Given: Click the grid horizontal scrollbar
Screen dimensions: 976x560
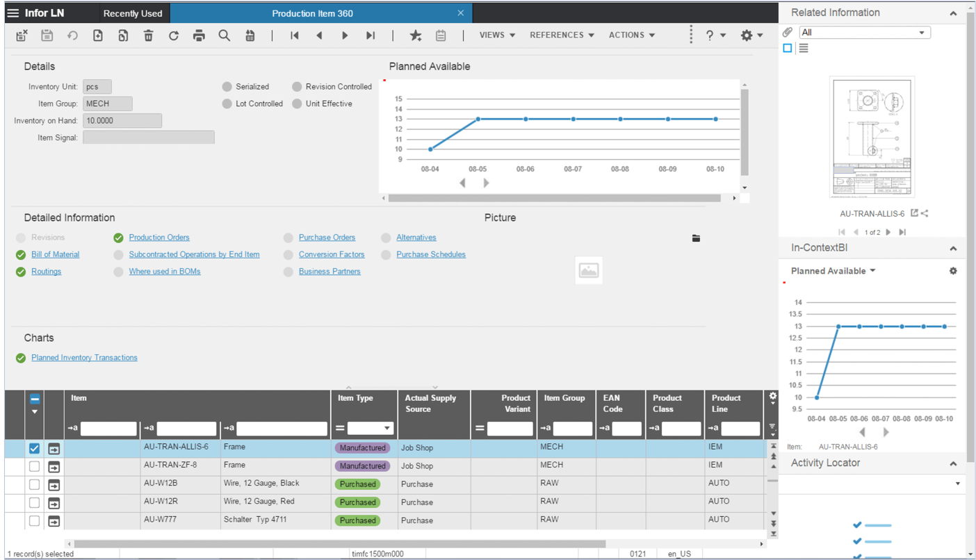Looking at the screenshot, I should [339, 544].
